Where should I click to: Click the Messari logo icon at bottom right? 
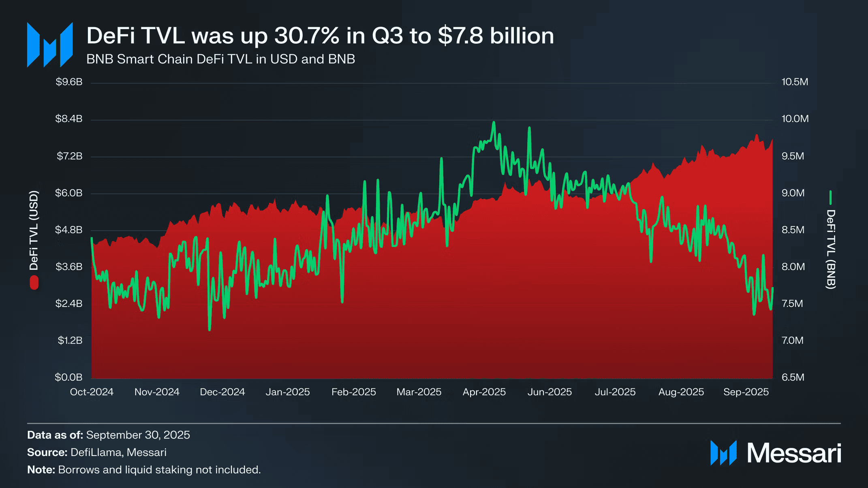[x=723, y=453]
